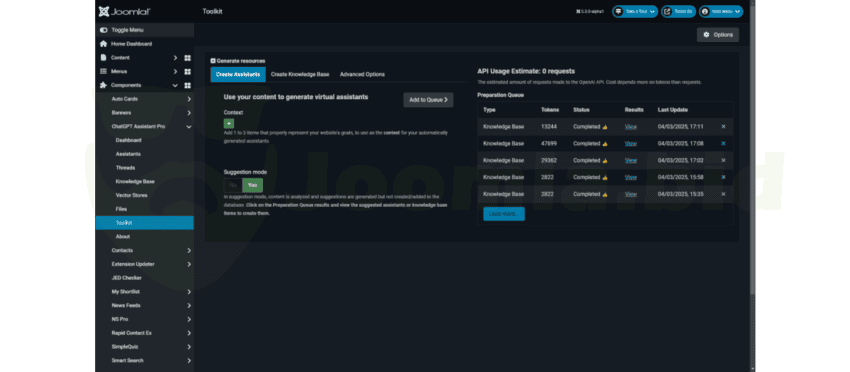Expand News Feeds submenu arrow

[189, 305]
